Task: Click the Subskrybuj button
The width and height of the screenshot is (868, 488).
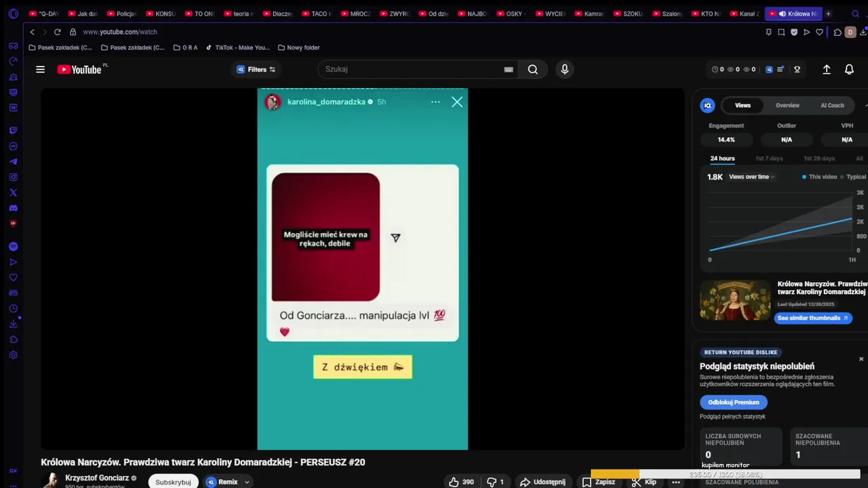Action: (x=173, y=482)
